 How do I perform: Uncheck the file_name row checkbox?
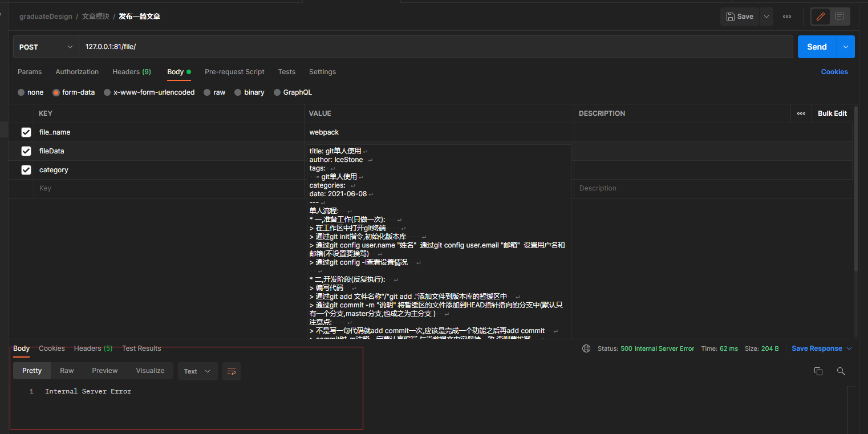click(26, 132)
